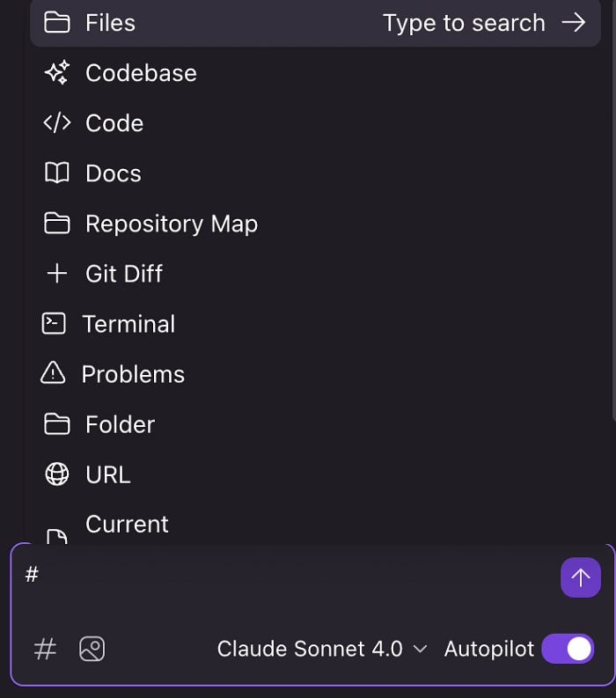Click the Docs open-book icon
The image size is (616, 698).
coord(57,173)
